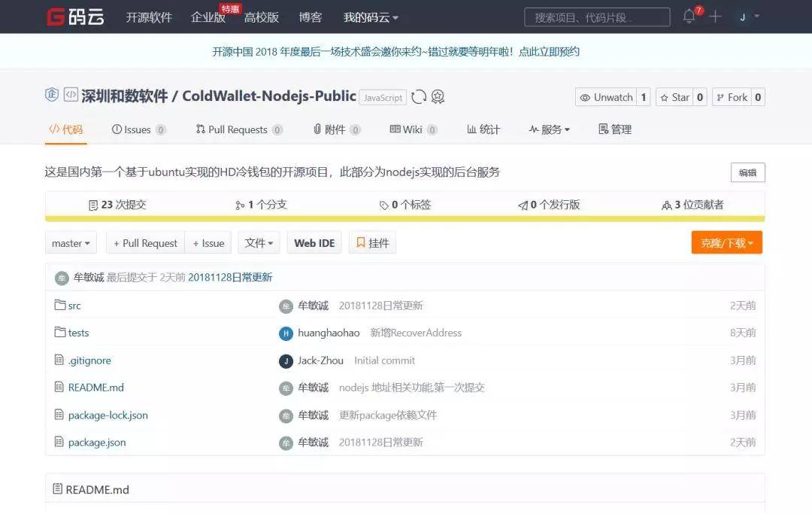Click the 编辑 button
812x514 pixels.
[x=747, y=172]
